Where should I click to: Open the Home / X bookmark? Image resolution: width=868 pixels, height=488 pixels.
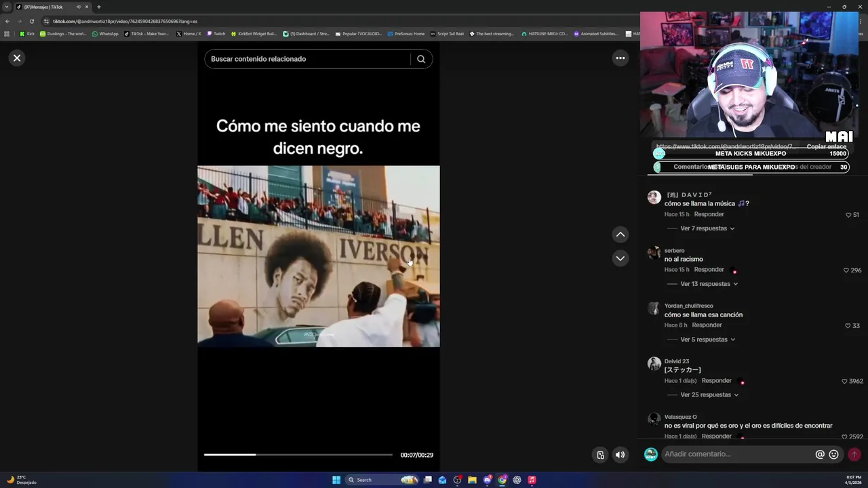point(189,34)
